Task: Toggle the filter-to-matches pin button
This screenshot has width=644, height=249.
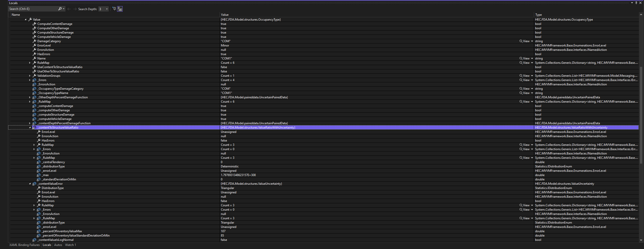Action: pyautogui.click(x=113, y=9)
